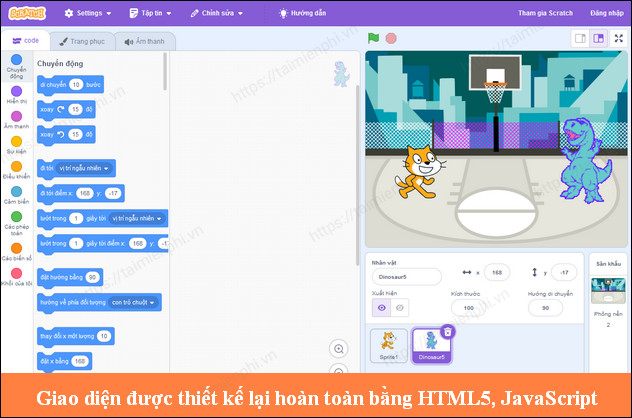This screenshot has height=418, width=632.
Task: Select Sự kiện block category
Action: tap(16, 145)
